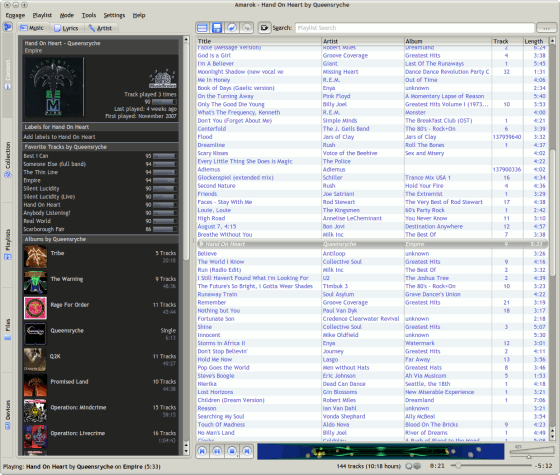Sort playlist by Artist column header
Image resolution: width=560 pixels, height=475 pixels.
pos(362,41)
